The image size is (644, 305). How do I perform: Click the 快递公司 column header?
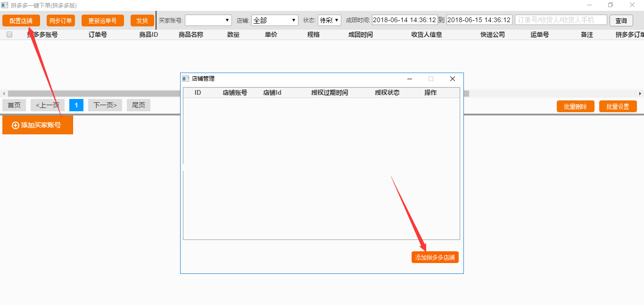493,34
